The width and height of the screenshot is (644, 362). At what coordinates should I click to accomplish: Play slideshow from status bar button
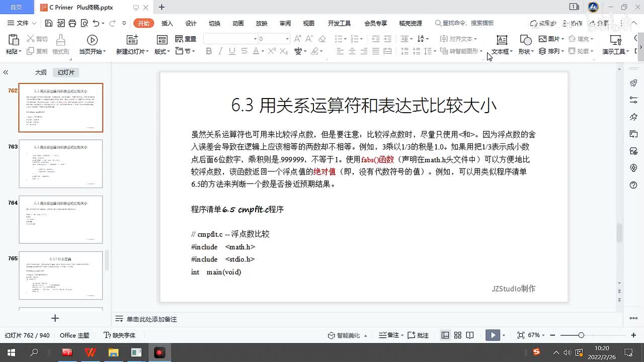tap(493, 335)
